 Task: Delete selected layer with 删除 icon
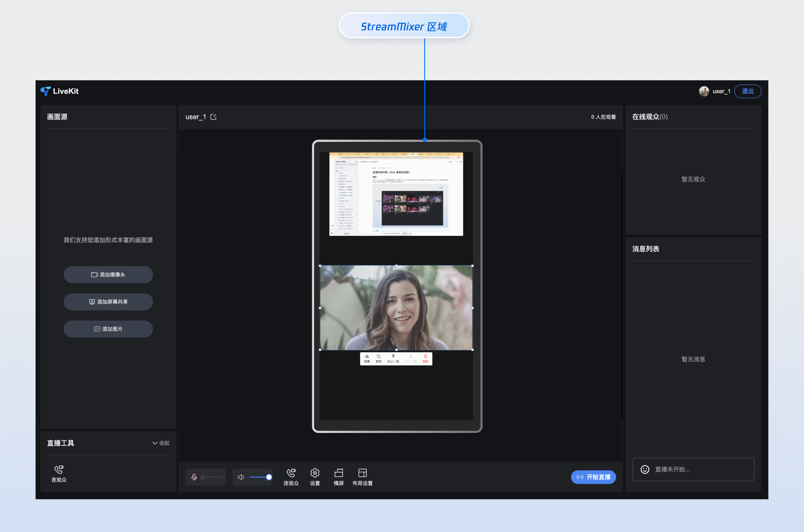click(425, 358)
